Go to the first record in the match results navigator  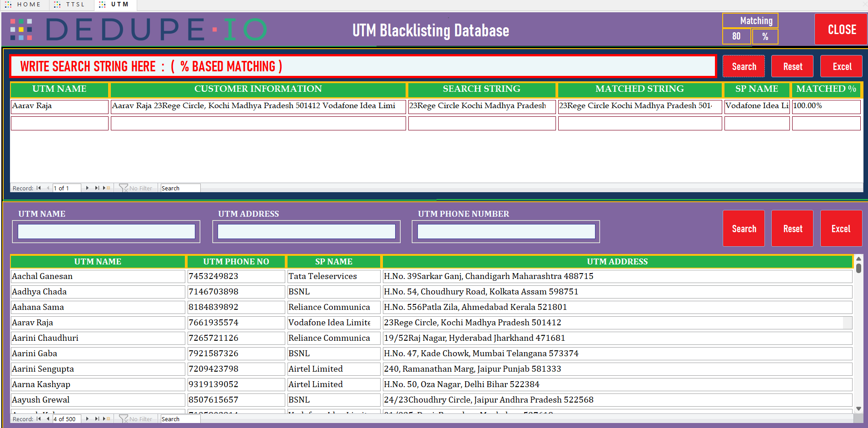39,188
